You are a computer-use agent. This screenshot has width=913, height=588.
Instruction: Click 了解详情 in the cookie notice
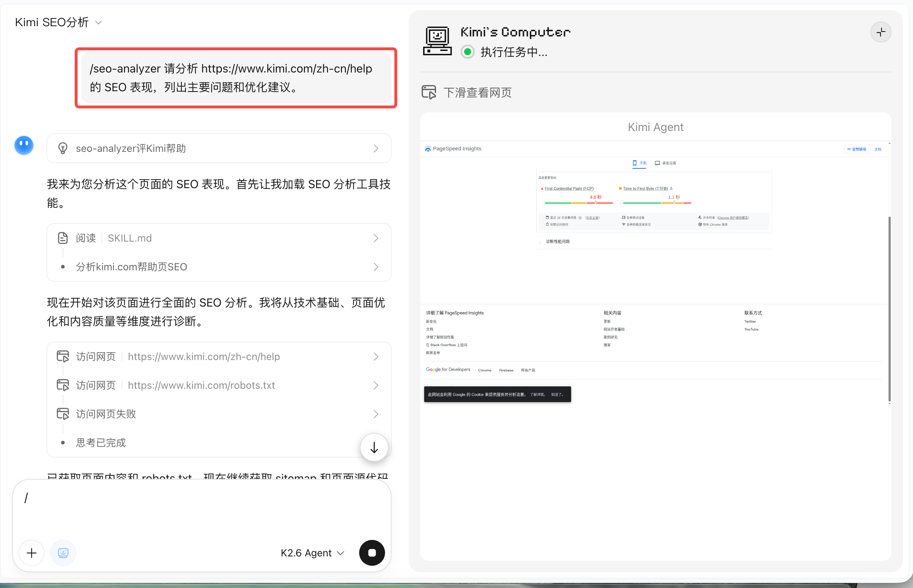click(537, 395)
